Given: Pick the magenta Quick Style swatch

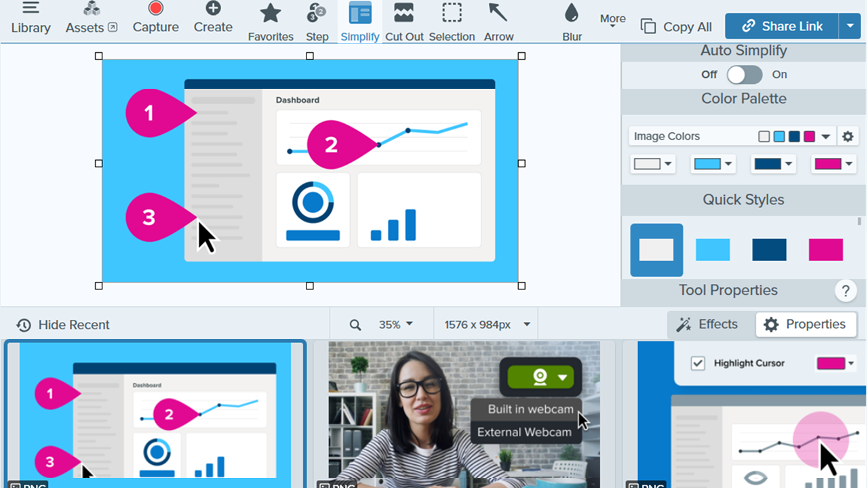Looking at the screenshot, I should (825, 249).
